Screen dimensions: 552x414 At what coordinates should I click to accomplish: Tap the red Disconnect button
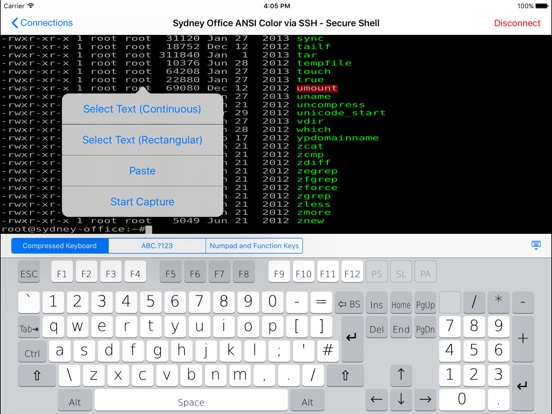(x=517, y=23)
